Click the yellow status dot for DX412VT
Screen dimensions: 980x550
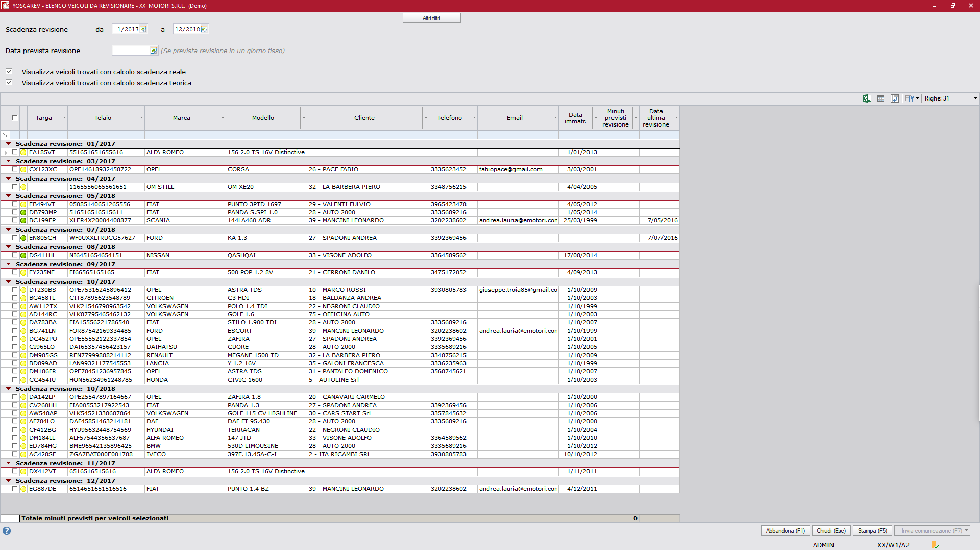23,471
